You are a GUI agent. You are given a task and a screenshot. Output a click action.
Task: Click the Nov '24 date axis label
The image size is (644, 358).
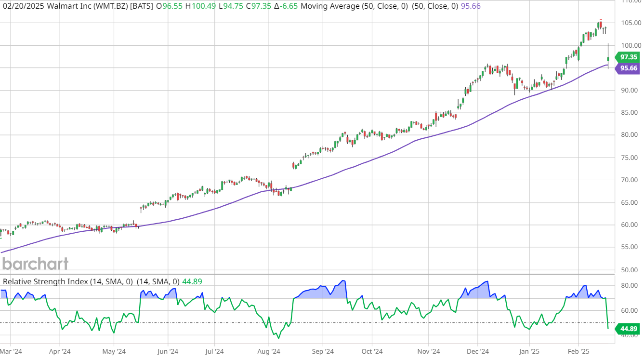tap(428, 351)
